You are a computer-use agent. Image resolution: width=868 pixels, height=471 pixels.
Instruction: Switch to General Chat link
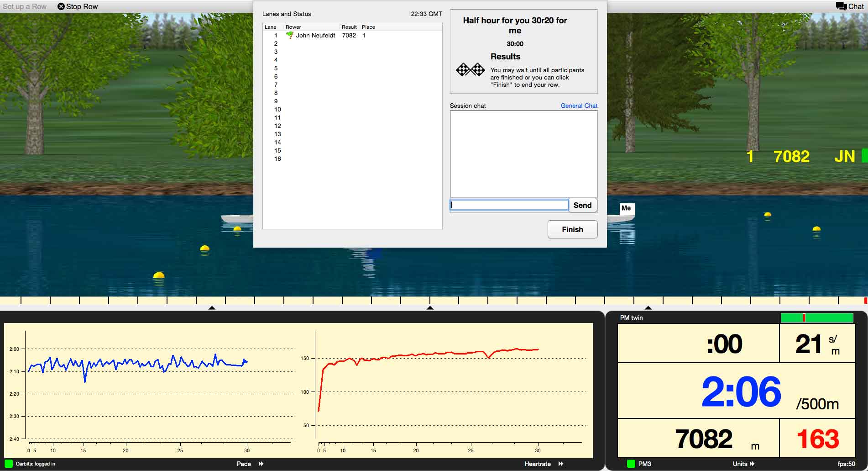(579, 106)
